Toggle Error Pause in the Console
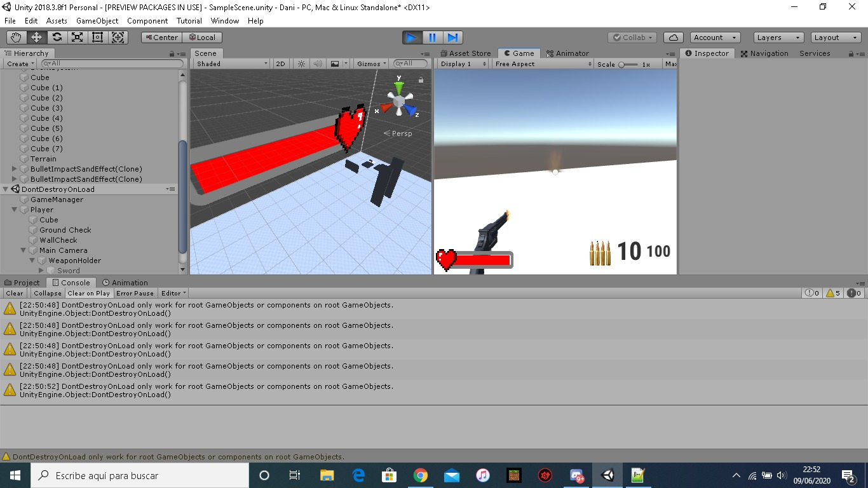868x488 pixels. [135, 293]
